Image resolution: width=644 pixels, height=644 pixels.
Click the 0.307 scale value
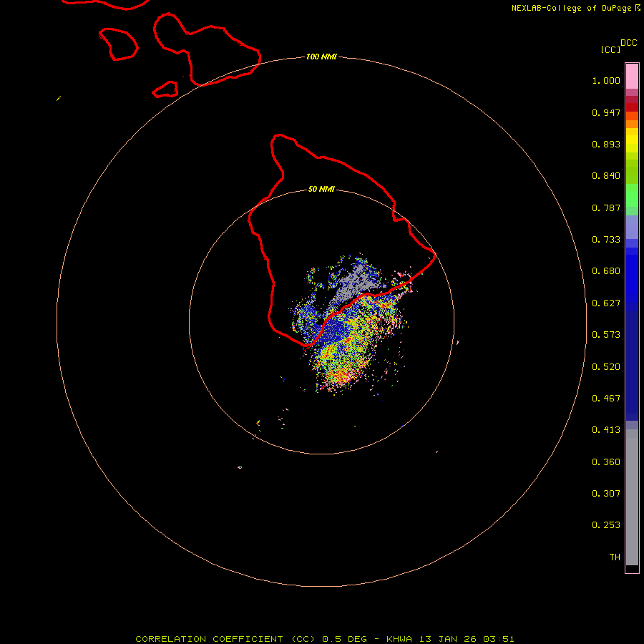click(x=606, y=494)
